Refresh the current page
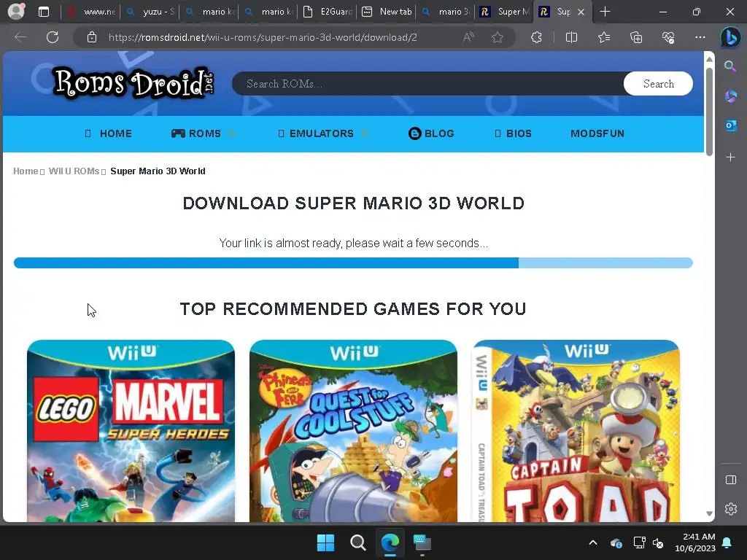This screenshot has height=560, width=747. coord(53,37)
